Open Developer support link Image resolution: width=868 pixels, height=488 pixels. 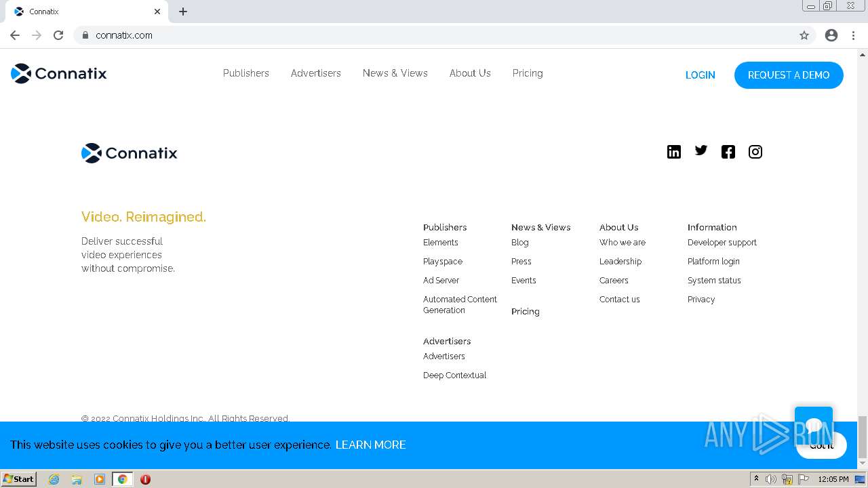coord(722,243)
